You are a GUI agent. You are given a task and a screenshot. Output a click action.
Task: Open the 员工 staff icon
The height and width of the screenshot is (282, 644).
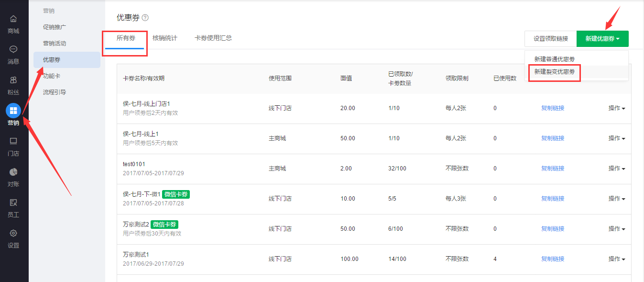(13, 203)
